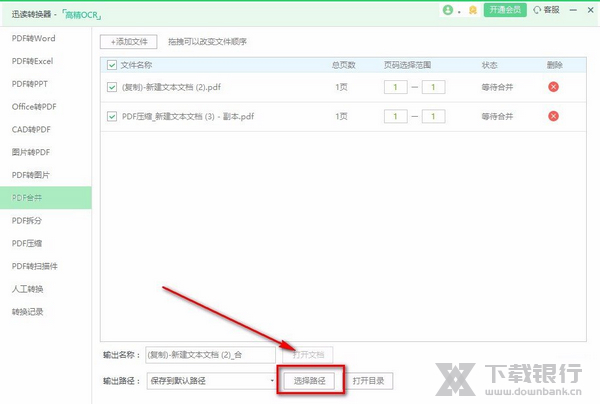Screen dimensions: 600x404
Task: Open the user account icon
Action: (x=448, y=10)
